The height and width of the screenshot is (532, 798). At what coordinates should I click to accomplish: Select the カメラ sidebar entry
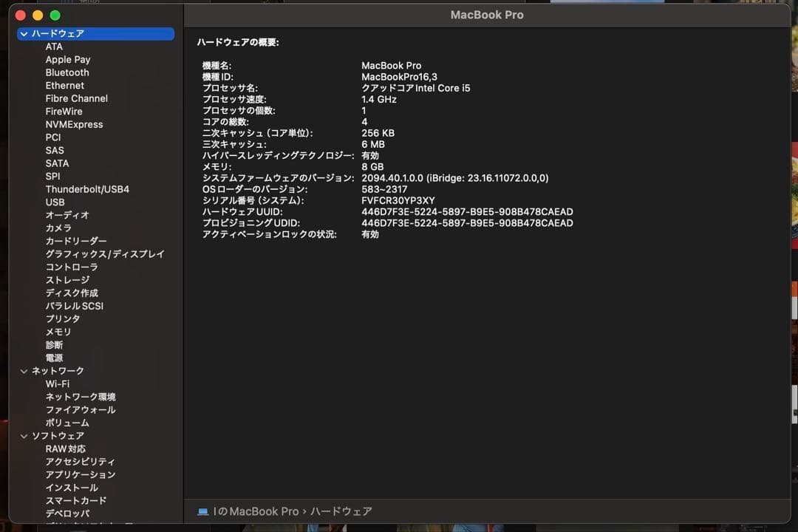(58, 228)
